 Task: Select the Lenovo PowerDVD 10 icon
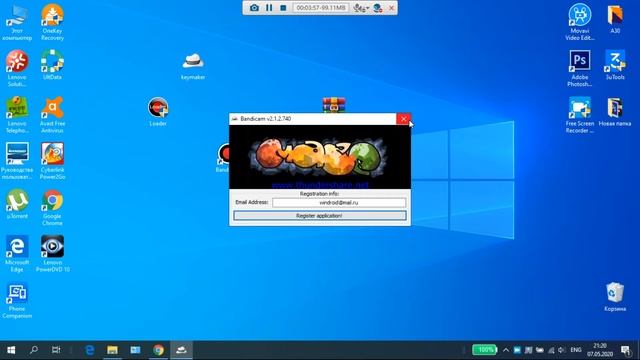point(52,253)
